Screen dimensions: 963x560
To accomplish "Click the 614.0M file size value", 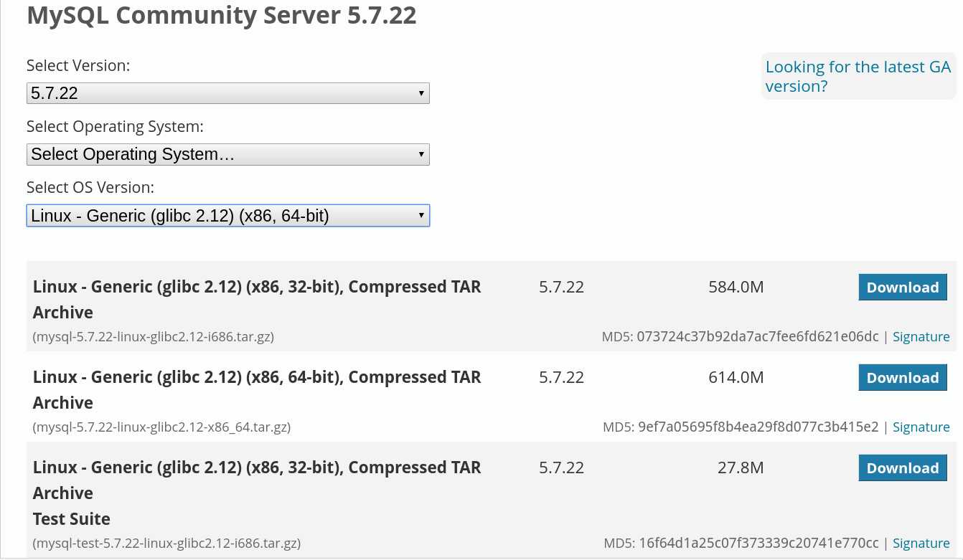I will [x=736, y=377].
